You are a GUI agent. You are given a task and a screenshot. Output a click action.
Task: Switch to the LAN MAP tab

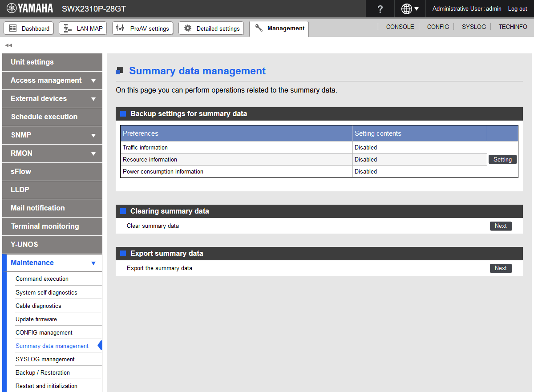(x=83, y=28)
